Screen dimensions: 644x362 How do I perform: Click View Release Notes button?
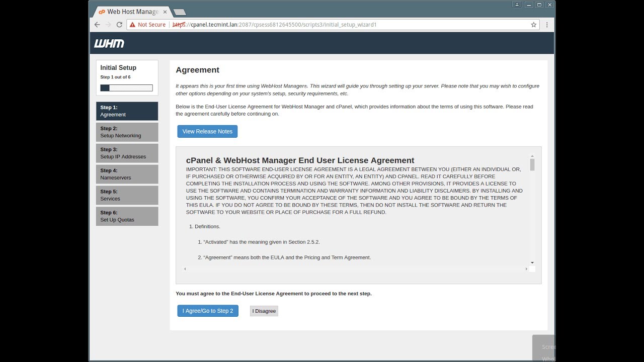pos(207,131)
